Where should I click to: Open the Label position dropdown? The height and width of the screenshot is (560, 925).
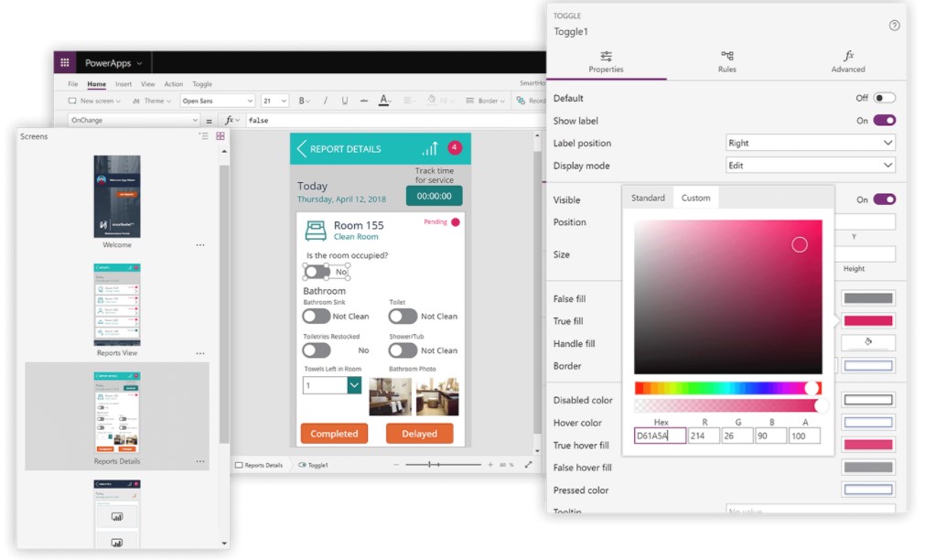pos(810,143)
